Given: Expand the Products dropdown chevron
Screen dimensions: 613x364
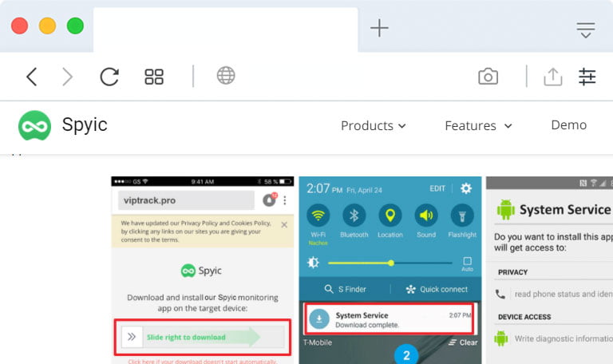Looking at the screenshot, I should point(402,126).
